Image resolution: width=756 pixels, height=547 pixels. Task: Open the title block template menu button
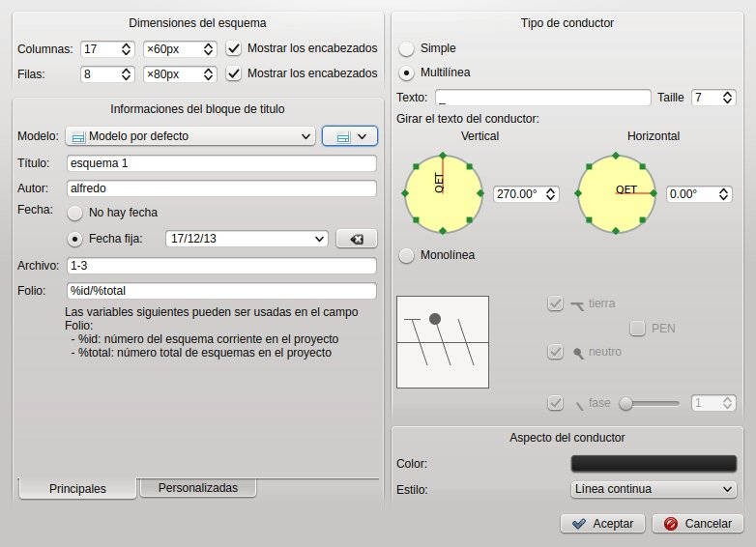[350, 136]
